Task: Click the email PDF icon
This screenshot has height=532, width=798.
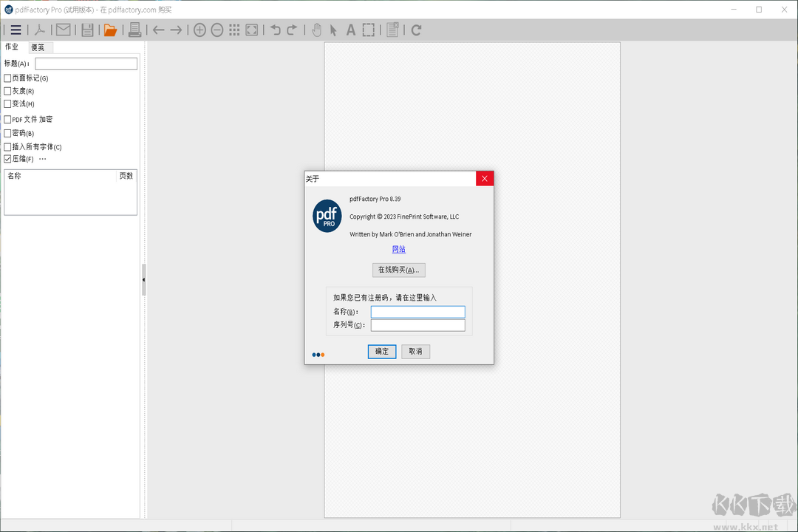Action: coord(64,30)
